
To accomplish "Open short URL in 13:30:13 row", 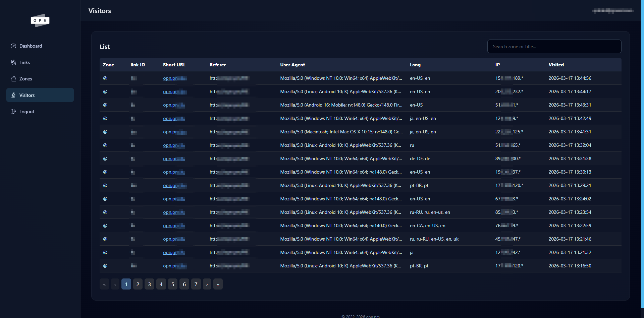I will 174,172.
